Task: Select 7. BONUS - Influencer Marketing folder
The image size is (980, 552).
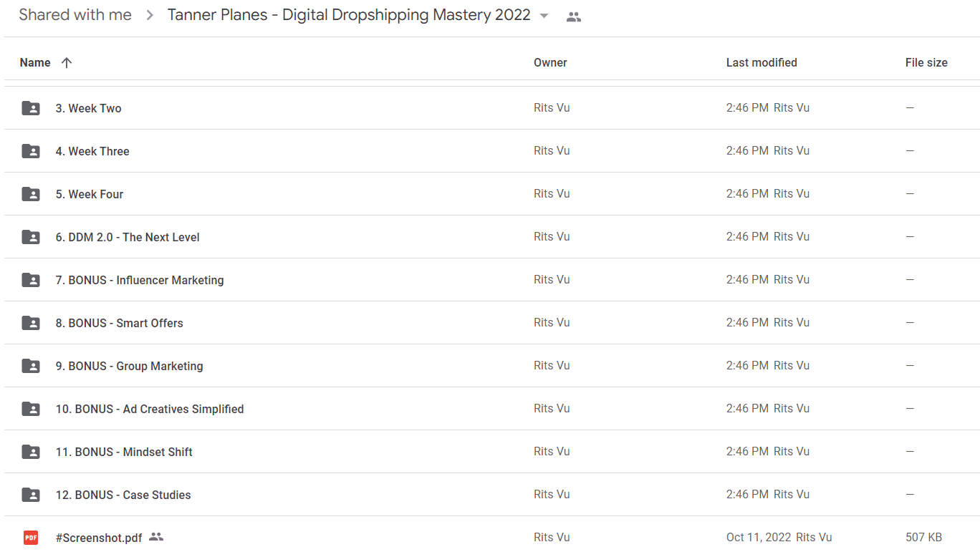Action: pos(492,280)
